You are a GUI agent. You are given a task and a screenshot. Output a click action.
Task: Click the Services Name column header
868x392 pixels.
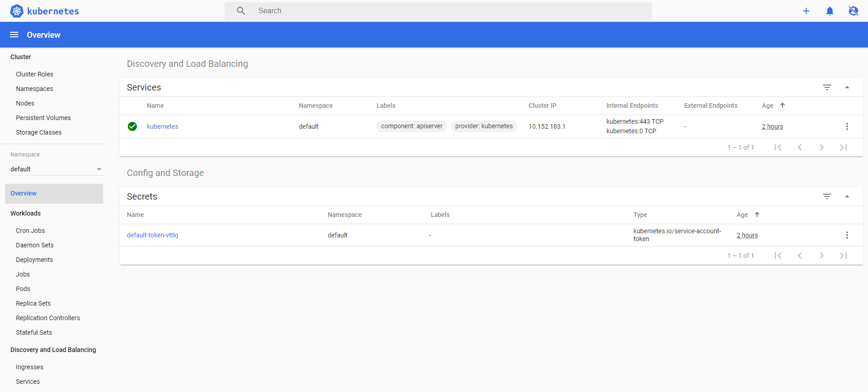[x=155, y=106]
